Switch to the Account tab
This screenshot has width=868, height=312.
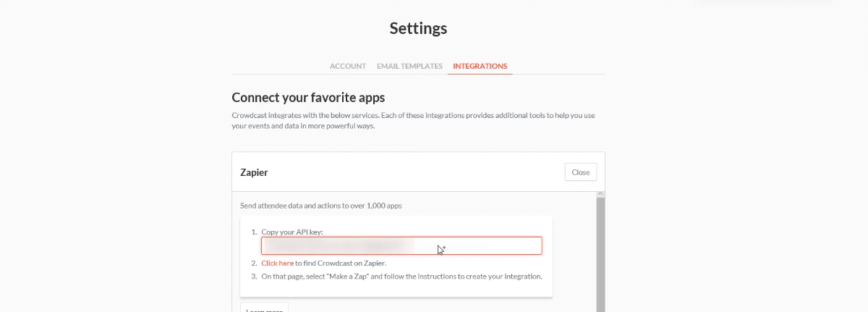[348, 66]
